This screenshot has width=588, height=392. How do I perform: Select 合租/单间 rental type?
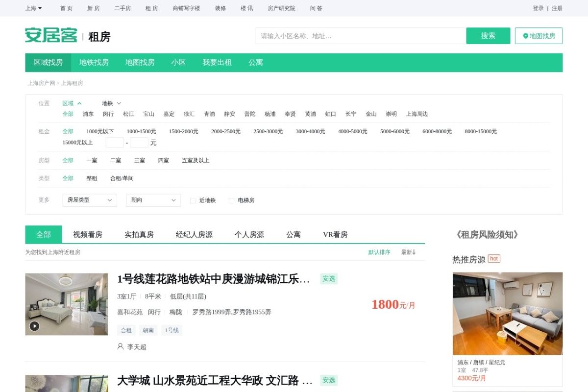point(122,178)
